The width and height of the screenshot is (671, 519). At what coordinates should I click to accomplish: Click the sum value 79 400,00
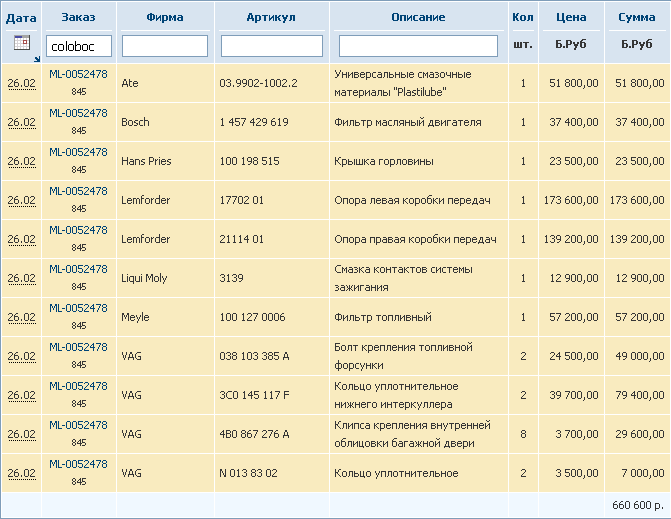640,395
